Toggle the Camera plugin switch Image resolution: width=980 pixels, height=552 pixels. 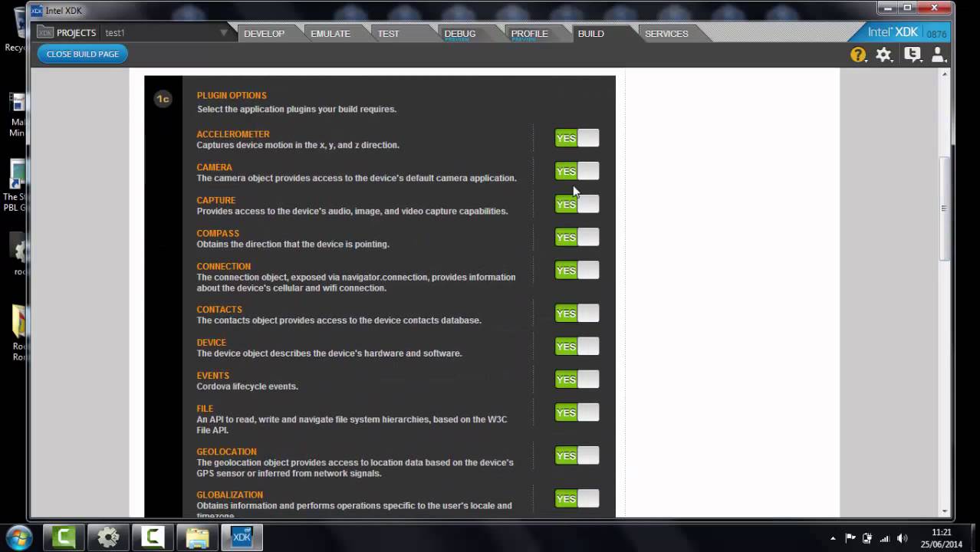(577, 171)
